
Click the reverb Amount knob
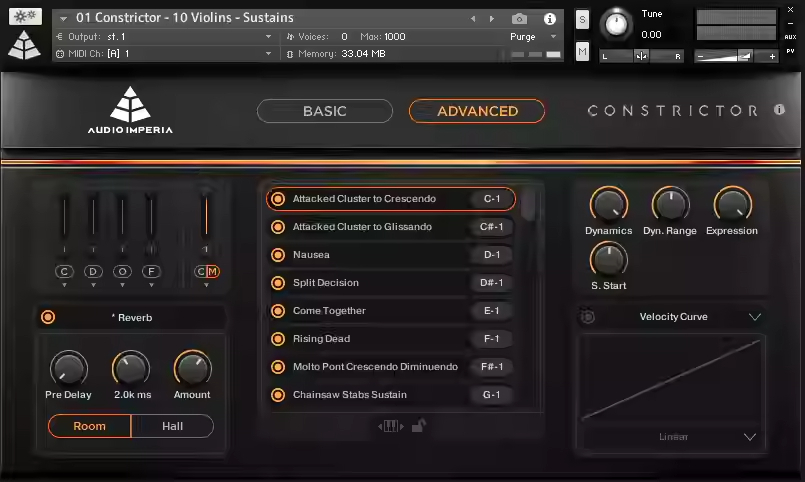click(193, 369)
